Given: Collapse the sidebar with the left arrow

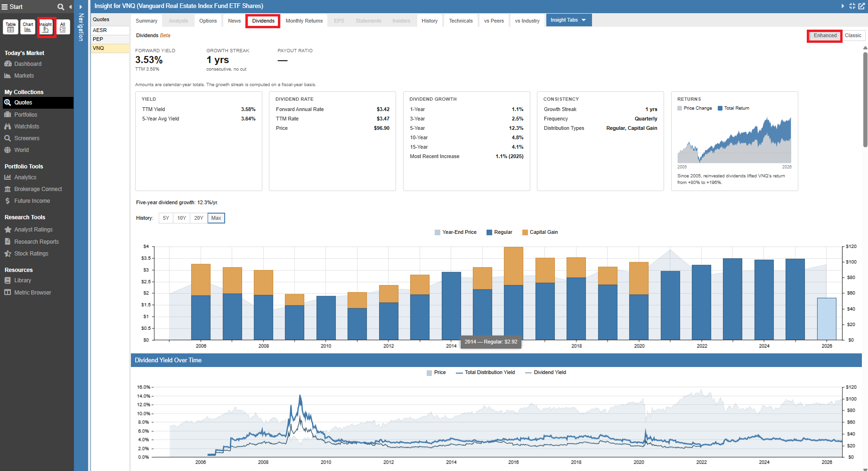Looking at the screenshot, I should [70, 7].
